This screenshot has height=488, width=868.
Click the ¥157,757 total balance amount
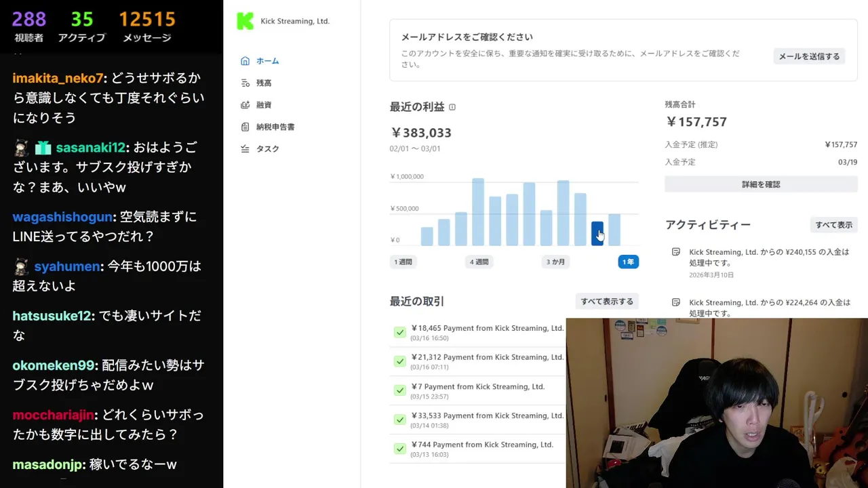pos(696,122)
